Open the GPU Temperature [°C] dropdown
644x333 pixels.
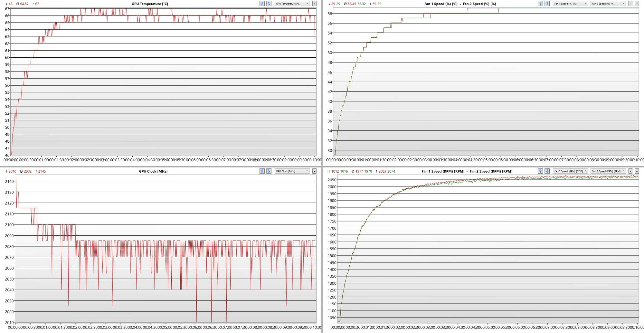[292, 4]
